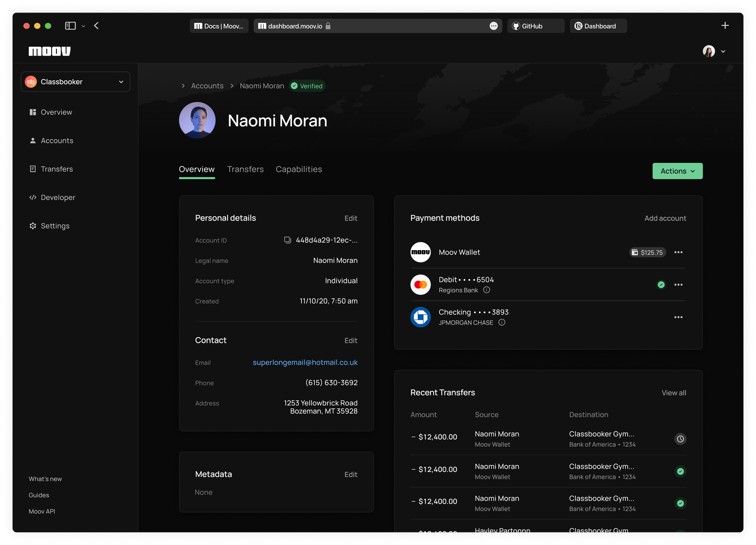756x545 pixels.
Task: Copy the Account ID using the copy icon
Action: tap(287, 240)
